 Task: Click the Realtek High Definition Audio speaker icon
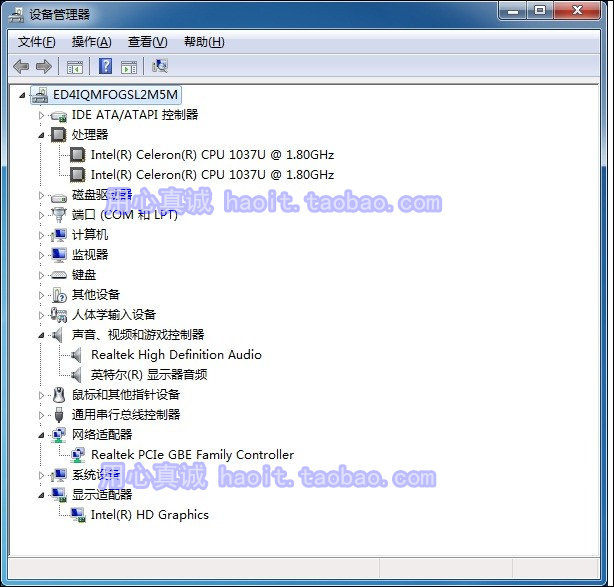tap(76, 355)
